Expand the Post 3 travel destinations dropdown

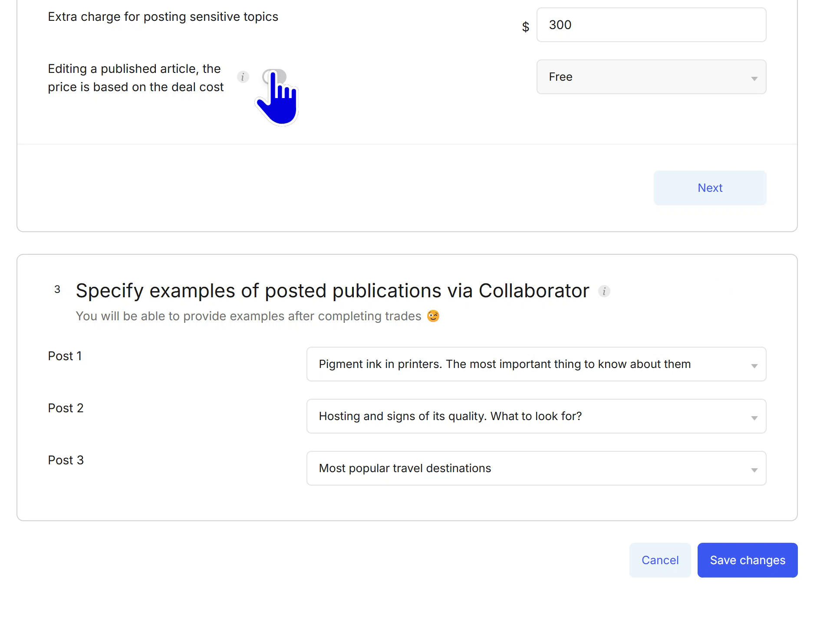536,469
